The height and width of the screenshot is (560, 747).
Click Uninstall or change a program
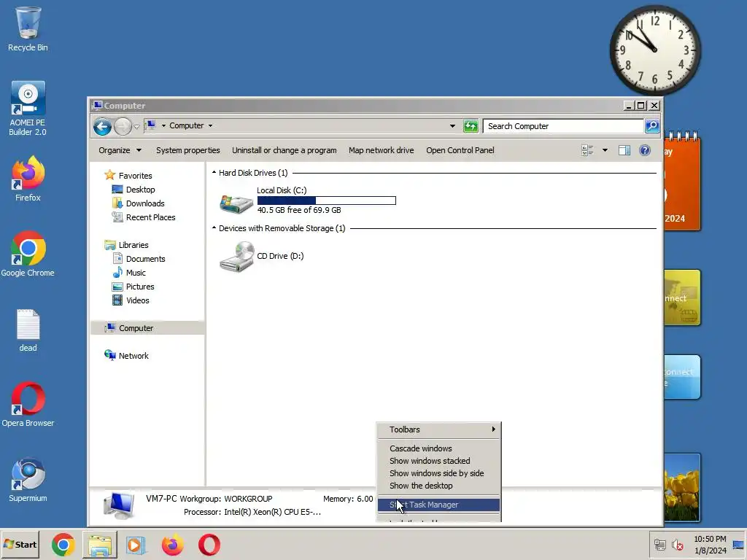(x=285, y=150)
